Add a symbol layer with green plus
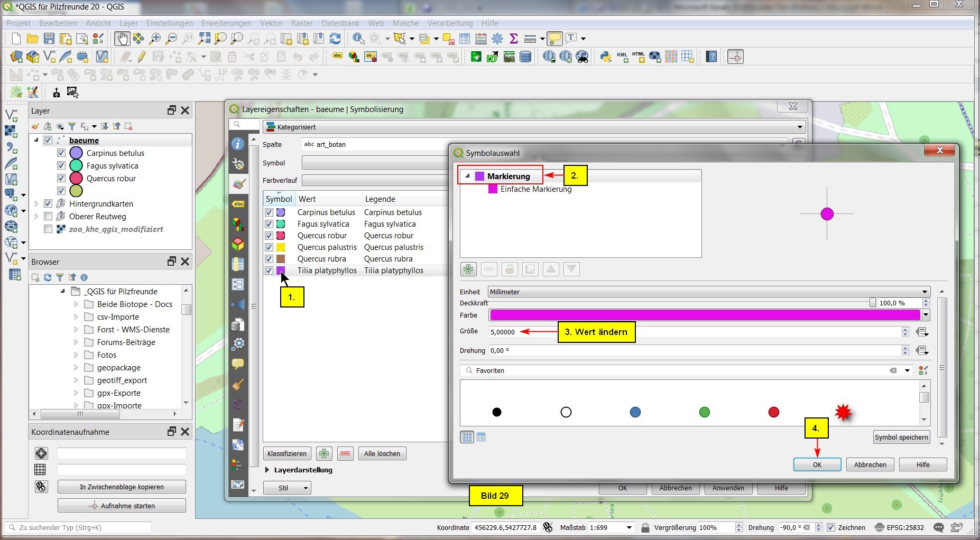Screen dimensions: 980x540 pos(468,269)
